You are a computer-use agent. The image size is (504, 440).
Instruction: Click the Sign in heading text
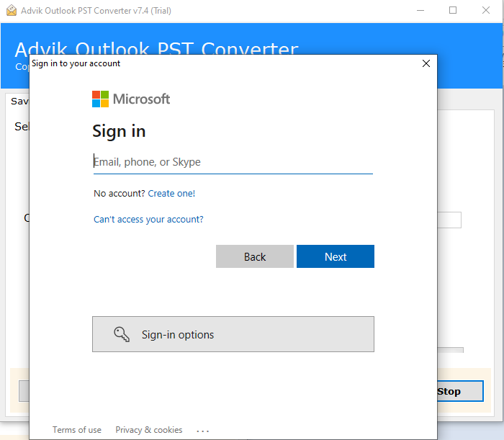click(x=119, y=131)
